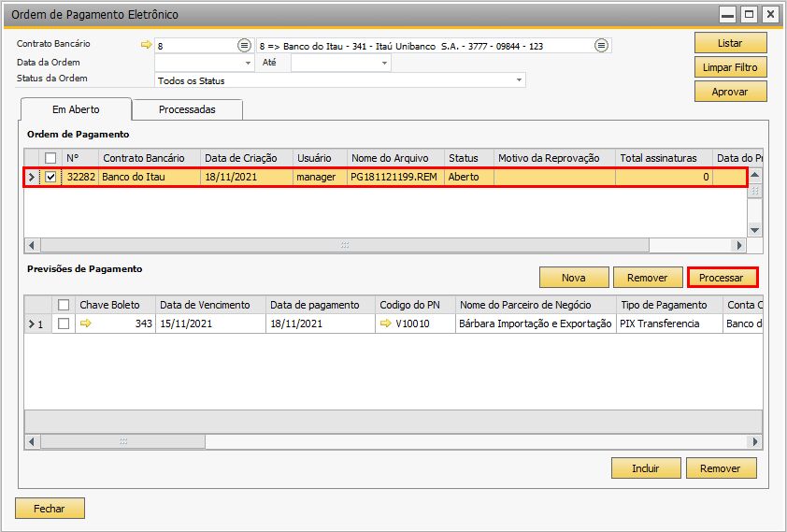The image size is (787, 532).
Task: Click the PIX Transferencia cell
Action: coord(669,324)
